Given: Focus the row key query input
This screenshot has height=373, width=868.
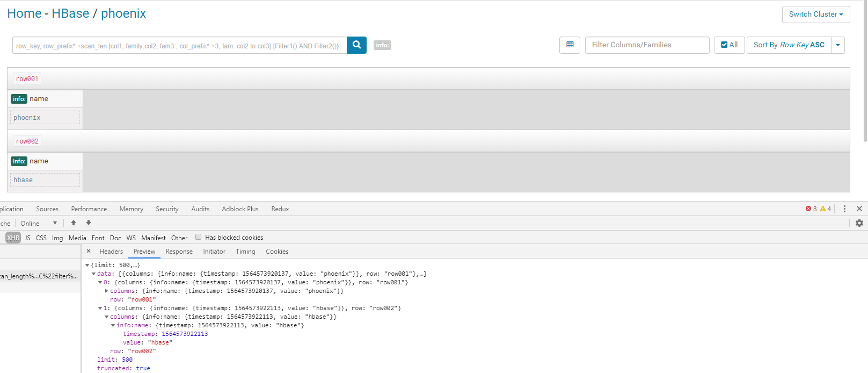Looking at the screenshot, I should [x=179, y=46].
